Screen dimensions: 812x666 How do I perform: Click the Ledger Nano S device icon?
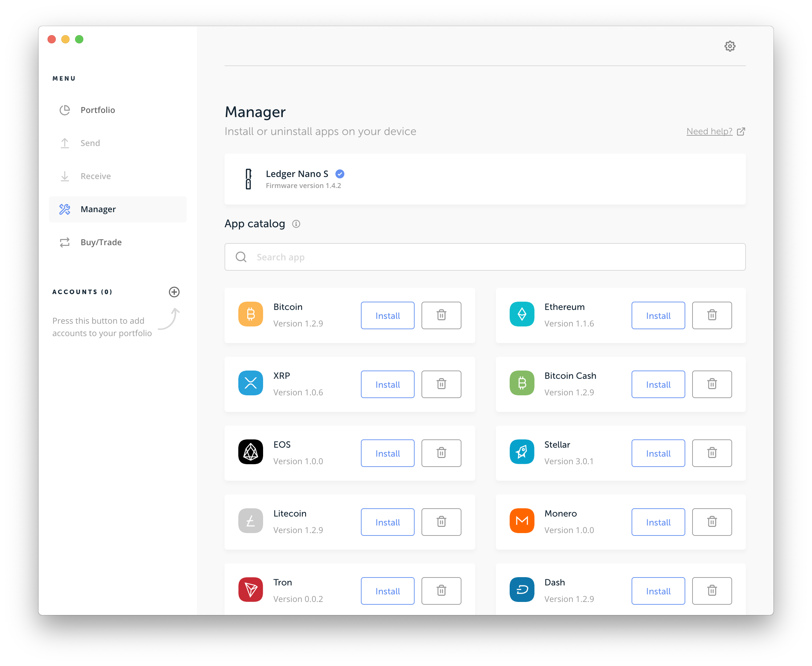click(248, 179)
